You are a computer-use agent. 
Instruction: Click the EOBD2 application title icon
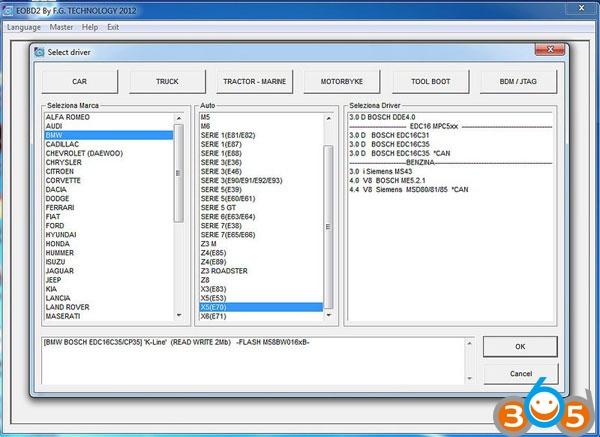(x=8, y=11)
